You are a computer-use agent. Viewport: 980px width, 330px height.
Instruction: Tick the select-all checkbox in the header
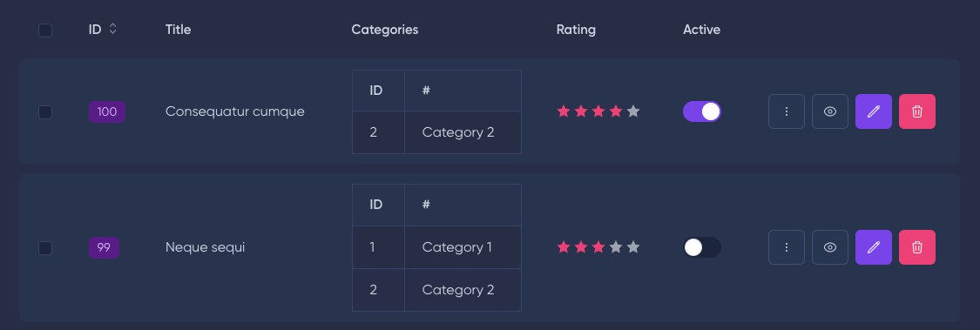[x=45, y=30]
